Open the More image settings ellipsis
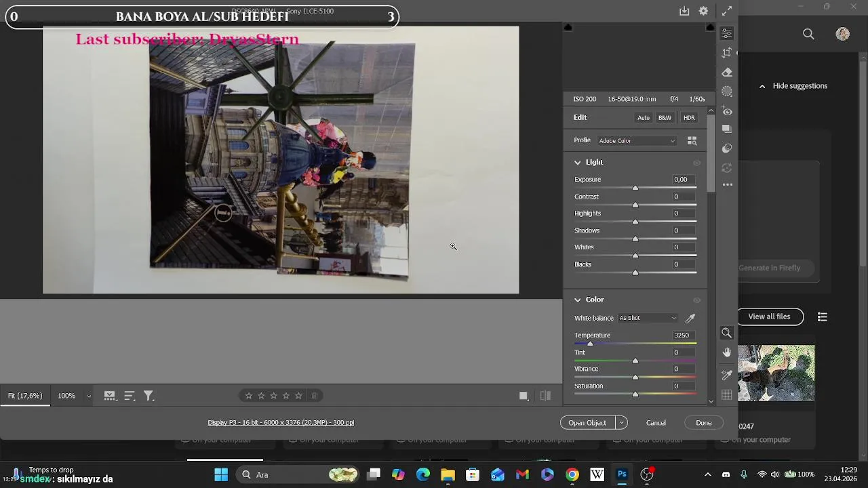Image resolution: width=868 pixels, height=488 pixels. pos(727,184)
